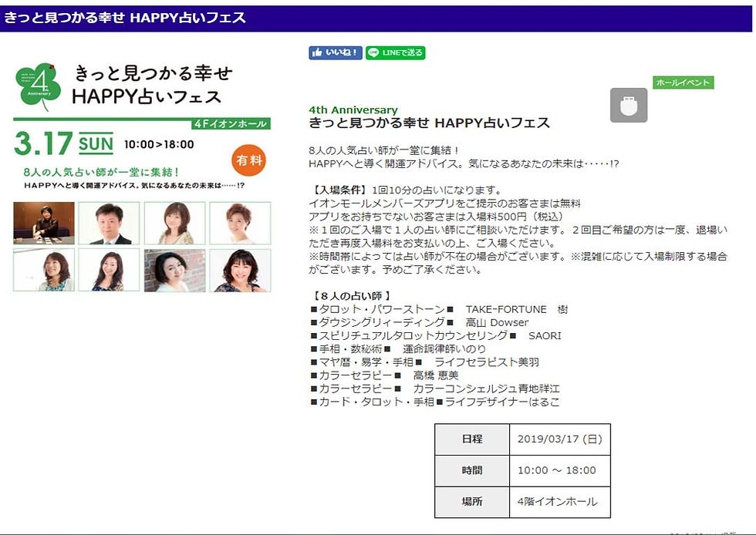Click the 【入場条件】 heading text
The height and width of the screenshot is (535, 756).
pyautogui.click(x=339, y=190)
